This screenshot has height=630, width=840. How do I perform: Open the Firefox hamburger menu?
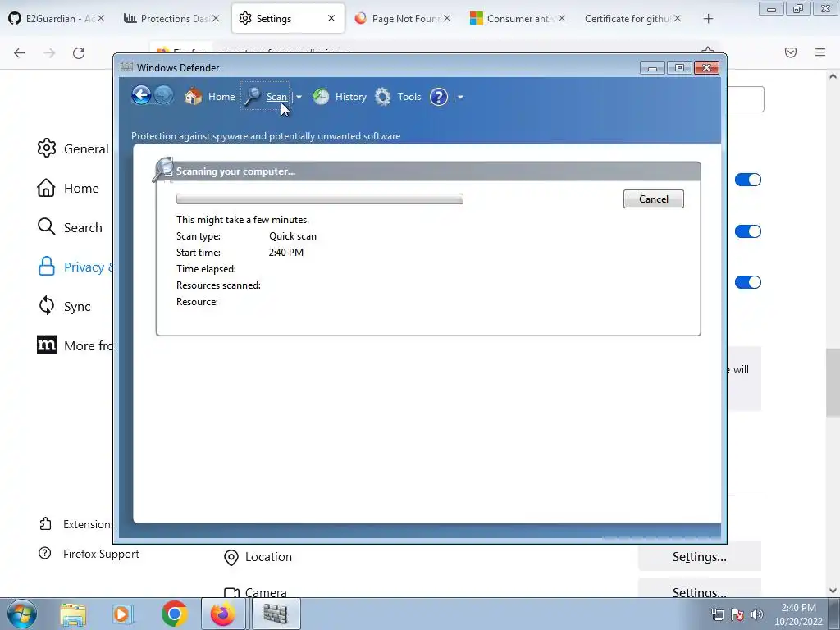[820, 52]
